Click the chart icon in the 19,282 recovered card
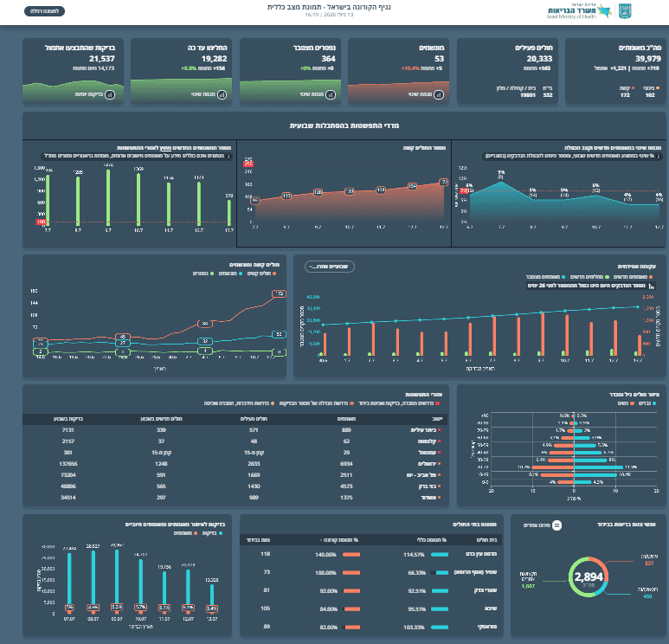669x644 pixels. (x=222, y=94)
